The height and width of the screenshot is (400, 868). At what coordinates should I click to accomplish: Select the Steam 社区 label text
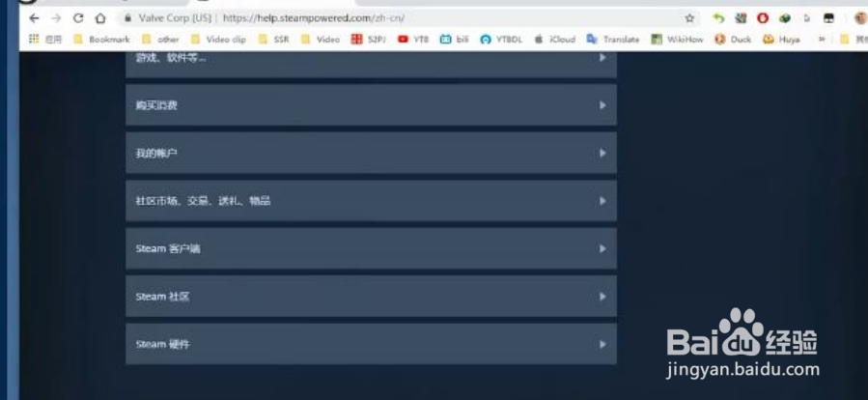coord(163,297)
